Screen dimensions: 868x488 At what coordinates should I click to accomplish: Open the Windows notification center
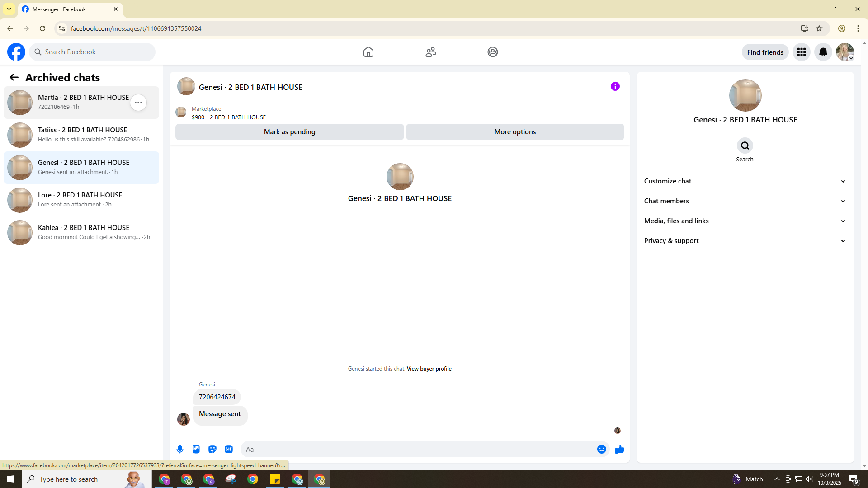pos(854,479)
